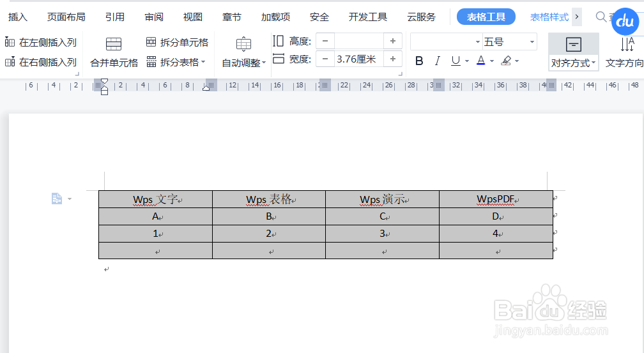Open the Cloud Services tab (云服务)

point(421,17)
